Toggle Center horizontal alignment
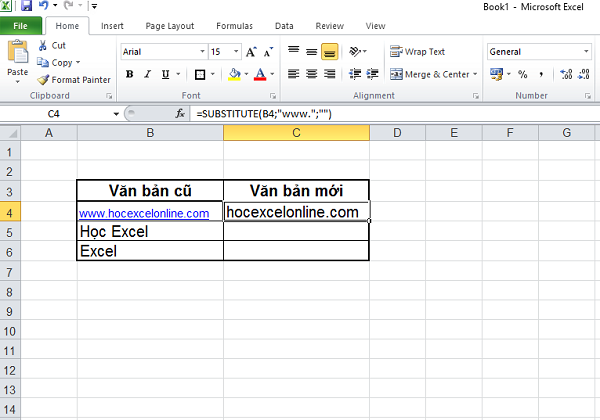The height and width of the screenshot is (420, 600). point(311,74)
